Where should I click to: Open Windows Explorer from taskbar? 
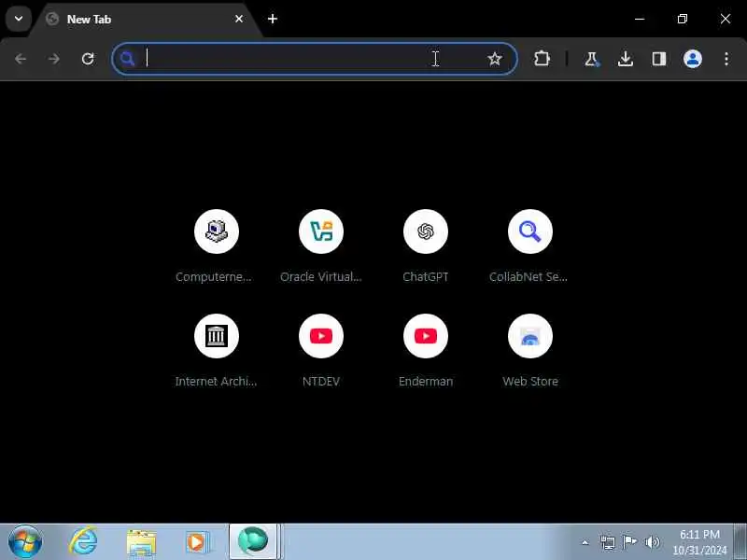[x=142, y=542]
